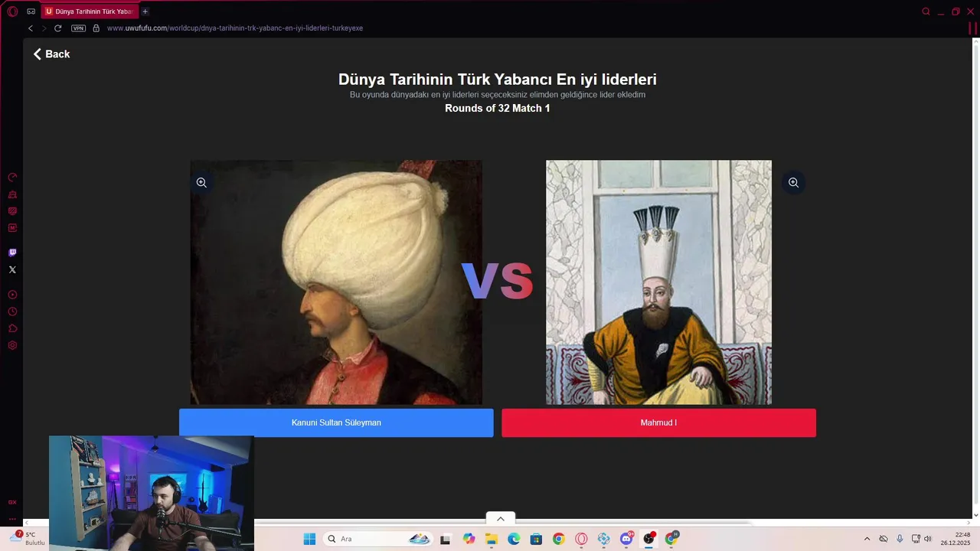The image size is (980, 551).
Task: Go Back using the Back link
Action: (x=51, y=54)
